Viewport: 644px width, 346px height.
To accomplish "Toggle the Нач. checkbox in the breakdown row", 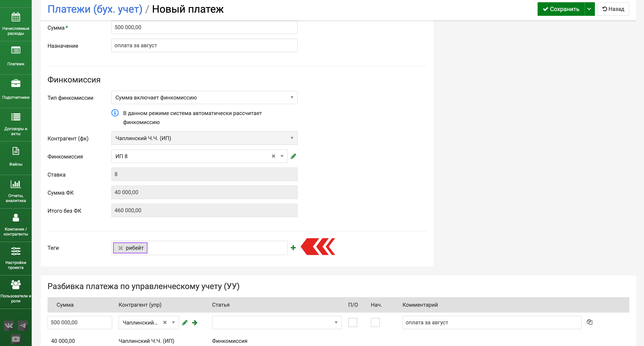I will pyautogui.click(x=375, y=322).
